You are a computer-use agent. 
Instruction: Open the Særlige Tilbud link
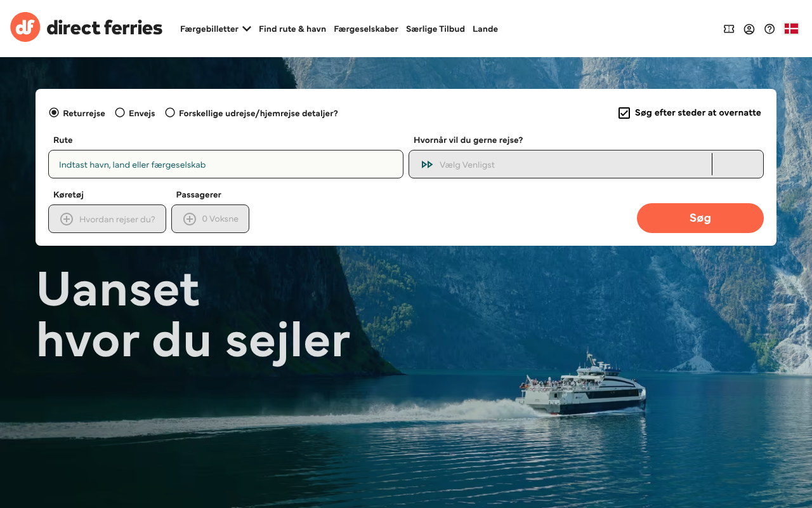point(435,29)
